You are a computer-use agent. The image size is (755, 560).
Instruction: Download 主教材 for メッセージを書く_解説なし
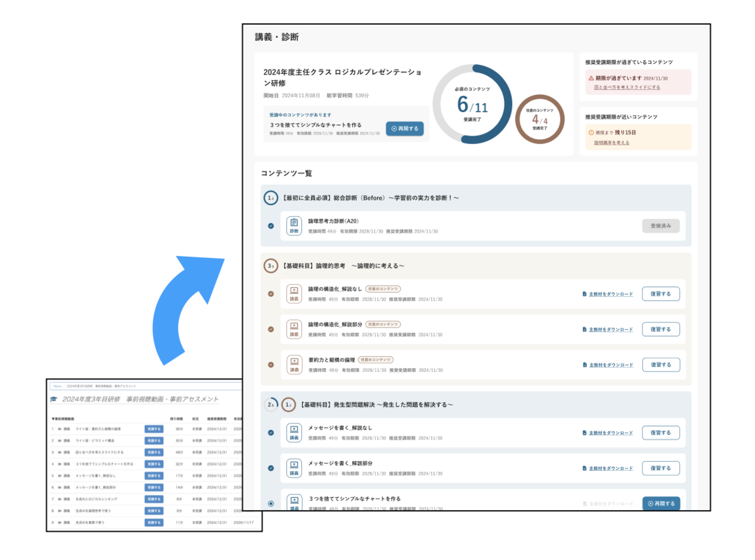(x=611, y=433)
